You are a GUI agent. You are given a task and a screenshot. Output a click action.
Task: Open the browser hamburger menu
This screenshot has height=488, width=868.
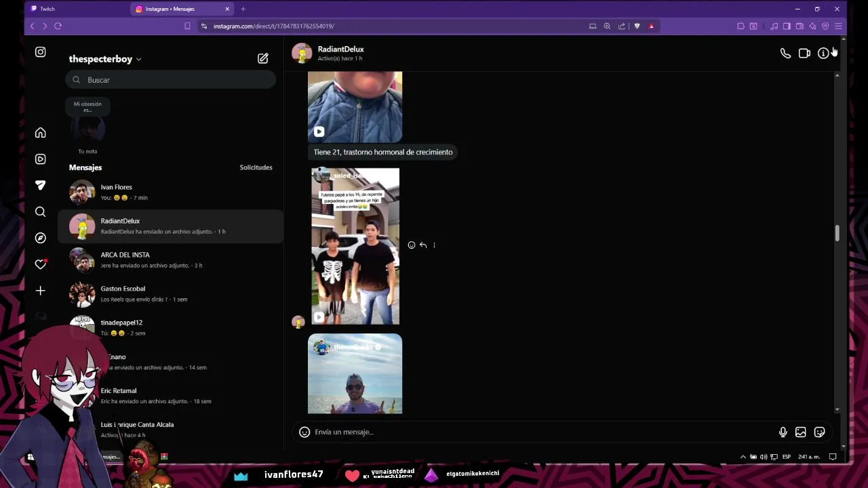click(x=838, y=26)
